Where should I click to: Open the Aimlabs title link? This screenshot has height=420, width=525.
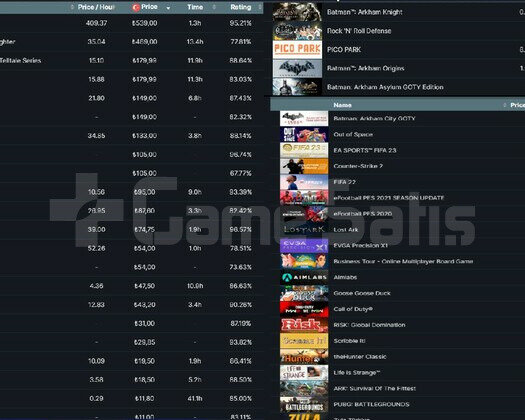(345, 277)
